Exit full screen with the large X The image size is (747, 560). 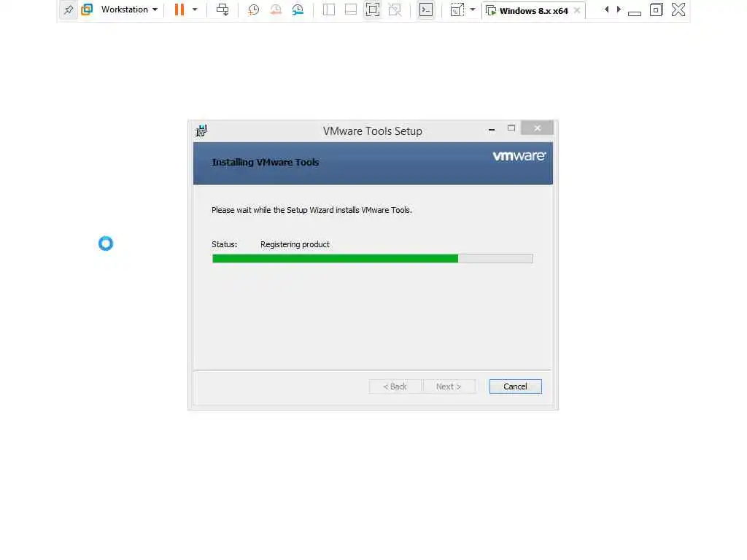[678, 9]
